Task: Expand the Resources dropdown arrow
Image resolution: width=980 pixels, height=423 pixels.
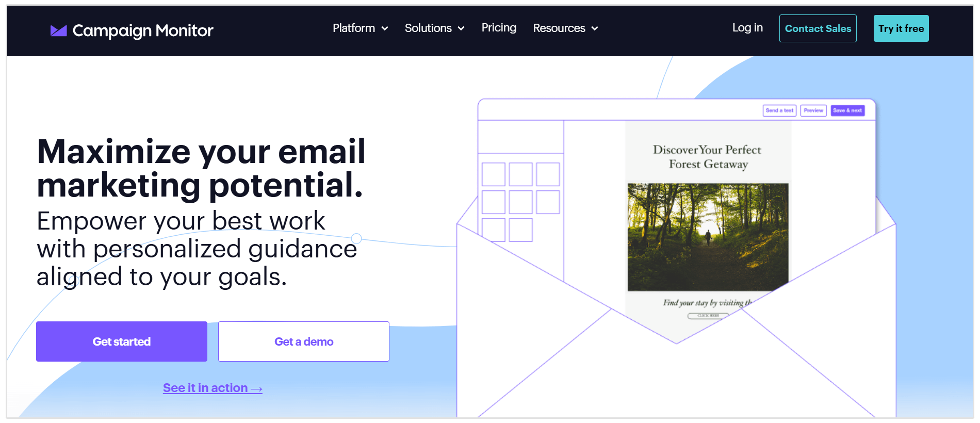Action: [x=595, y=29]
